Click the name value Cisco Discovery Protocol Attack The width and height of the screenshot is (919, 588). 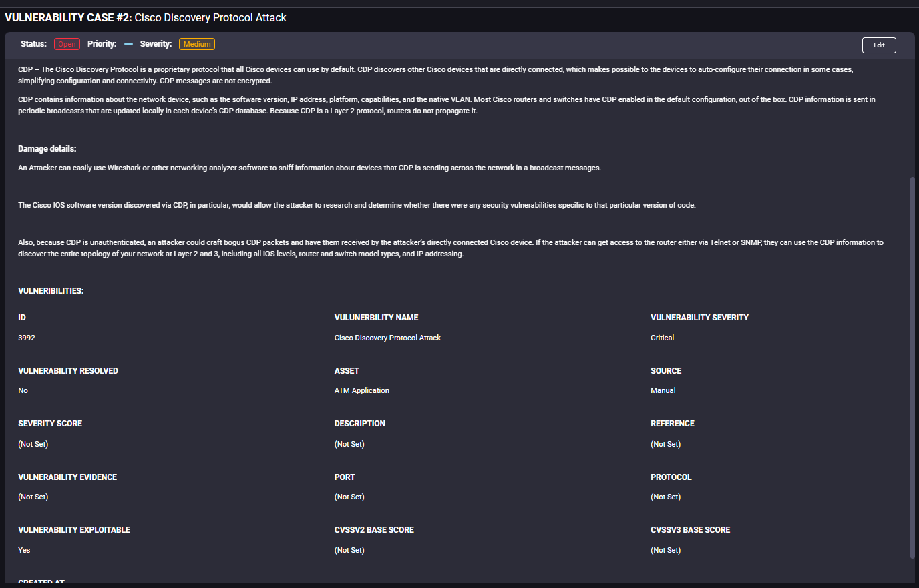coord(387,338)
